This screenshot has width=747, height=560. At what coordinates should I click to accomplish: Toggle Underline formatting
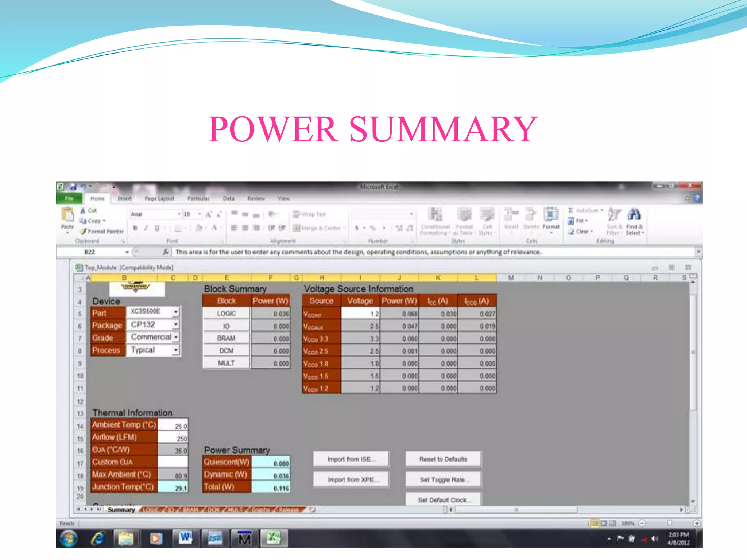(x=157, y=228)
